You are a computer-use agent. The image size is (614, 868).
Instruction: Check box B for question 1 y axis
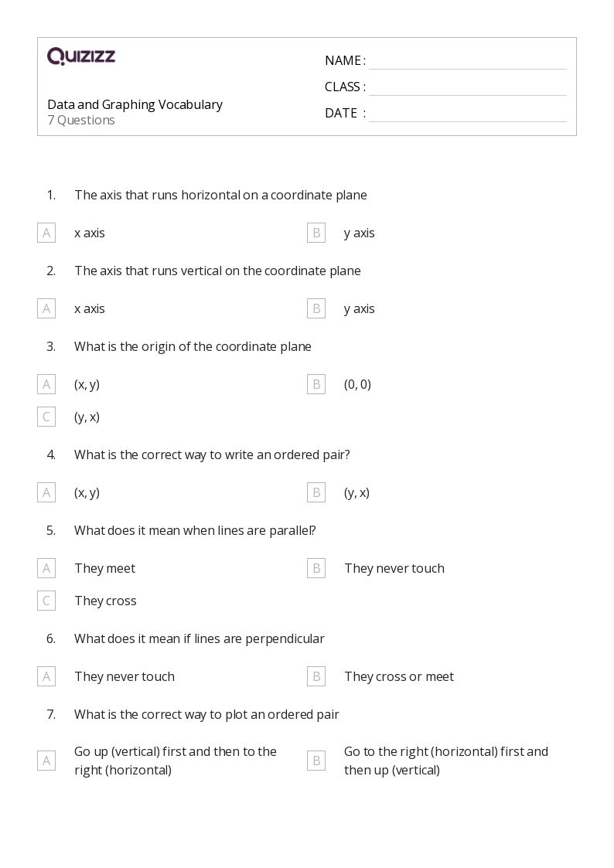tap(316, 233)
